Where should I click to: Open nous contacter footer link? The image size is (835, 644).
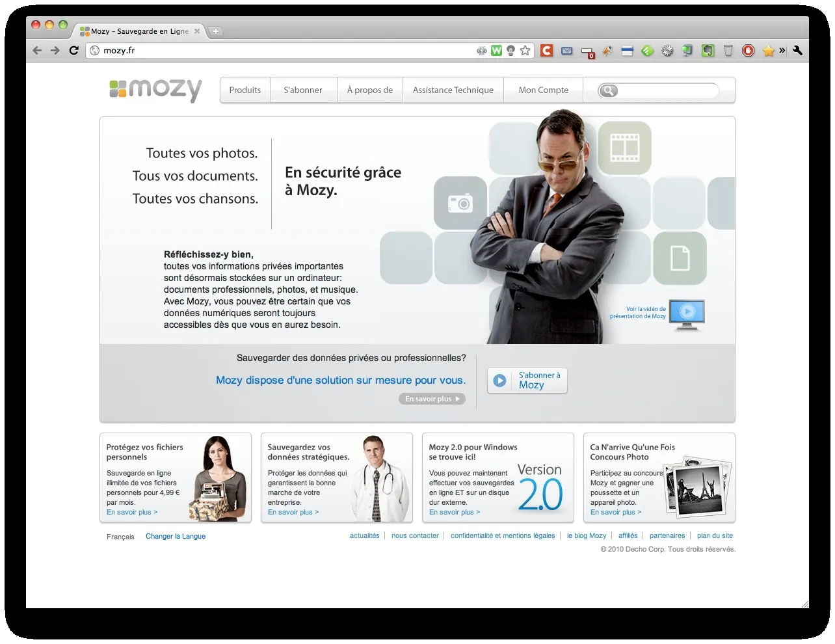(x=415, y=536)
